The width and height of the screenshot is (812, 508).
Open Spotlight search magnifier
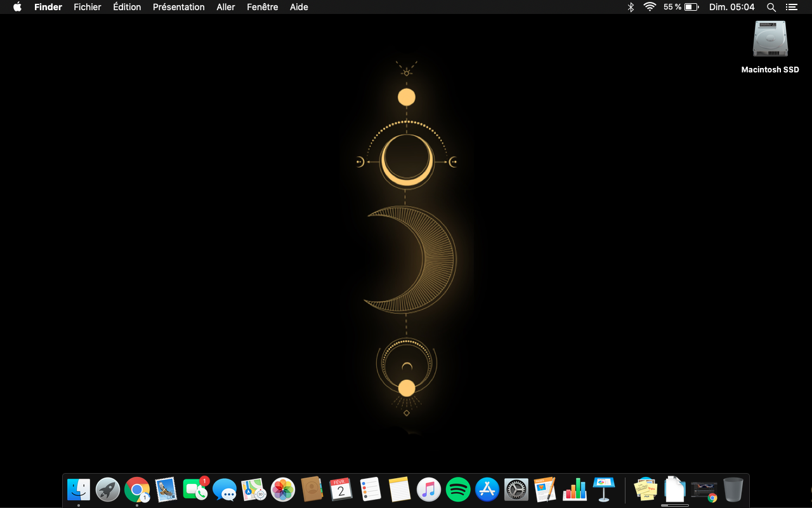click(x=771, y=7)
